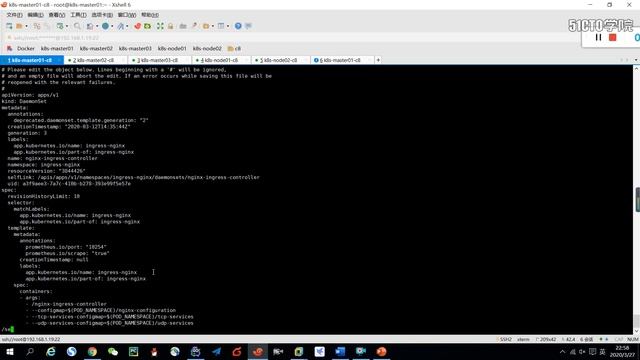Click the font style icon in toolbar
The image size is (640, 360).
pyautogui.click(x=120, y=26)
